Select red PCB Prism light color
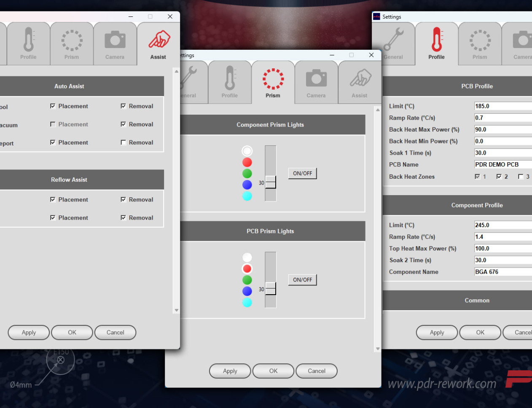The image size is (532, 408). 247,268
